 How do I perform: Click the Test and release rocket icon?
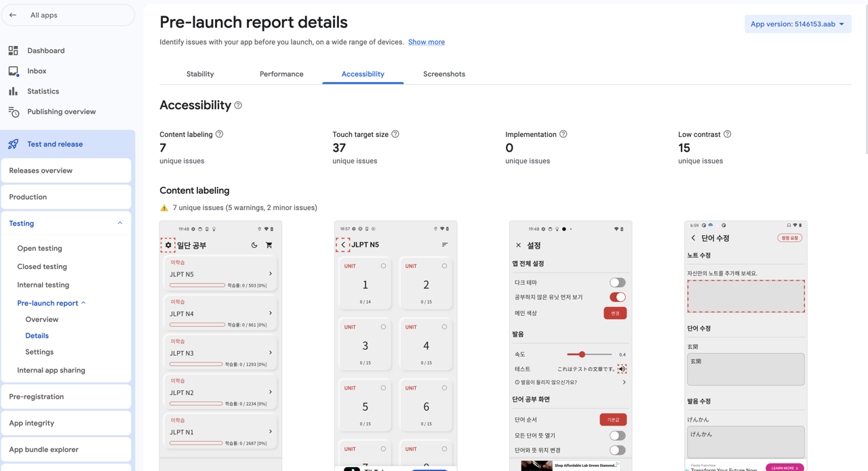14,144
